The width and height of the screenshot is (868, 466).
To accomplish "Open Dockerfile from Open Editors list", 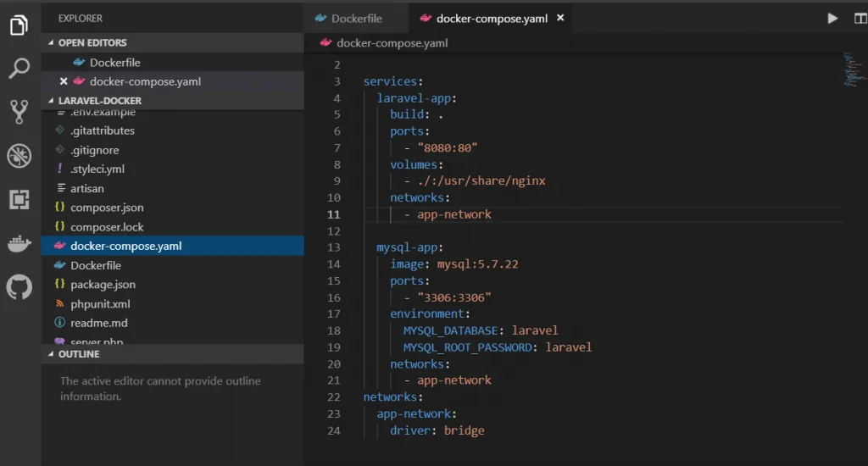I will (173, 63).
